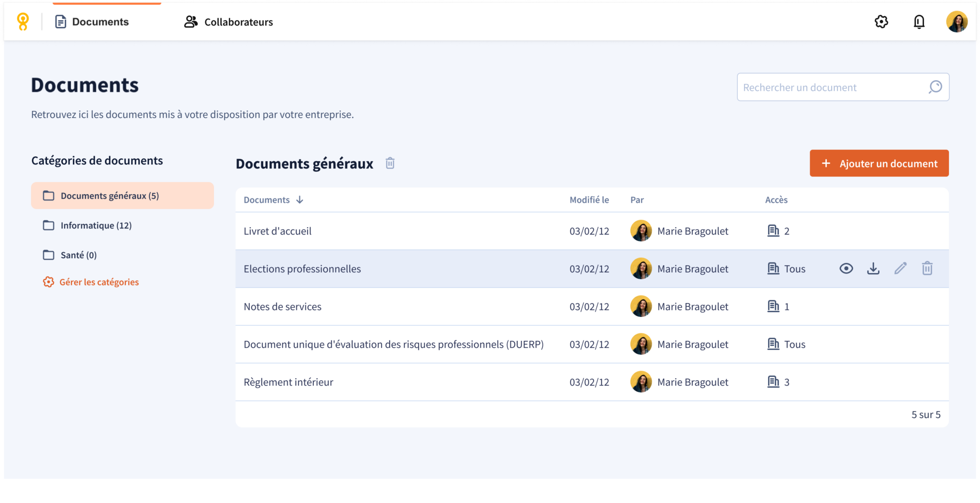The height and width of the screenshot is (503, 980).
Task: Click the access company icon on Livret d'accueil row
Action: (x=773, y=230)
